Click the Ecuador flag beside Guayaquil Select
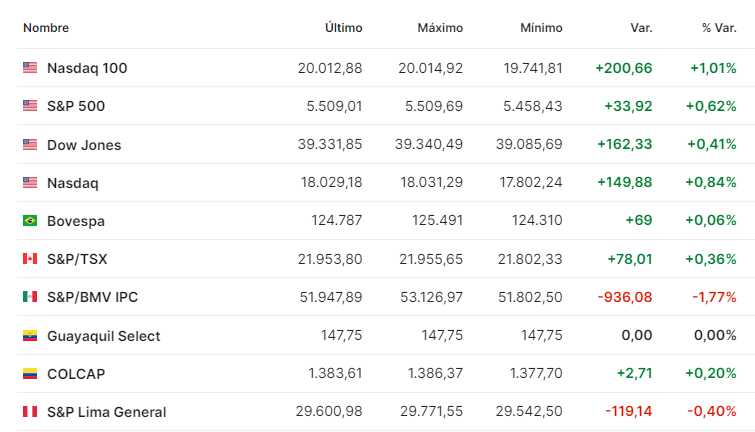The width and height of the screenshot is (755, 432). [30, 335]
